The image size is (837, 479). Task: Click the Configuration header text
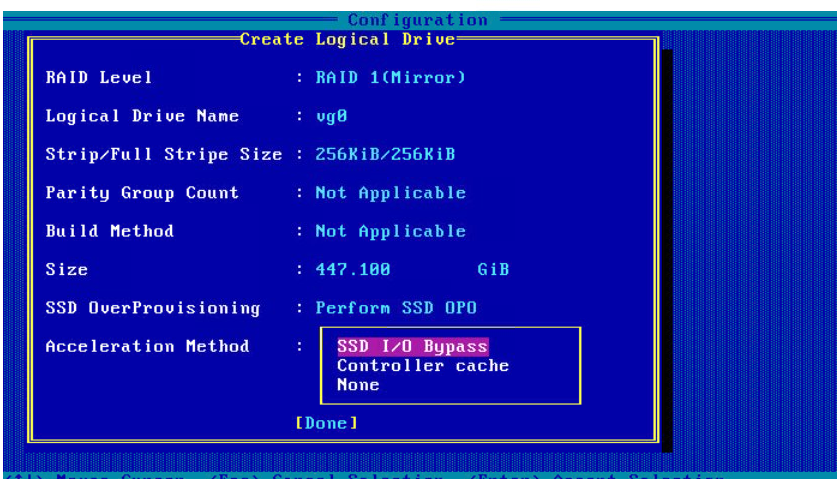click(x=417, y=20)
